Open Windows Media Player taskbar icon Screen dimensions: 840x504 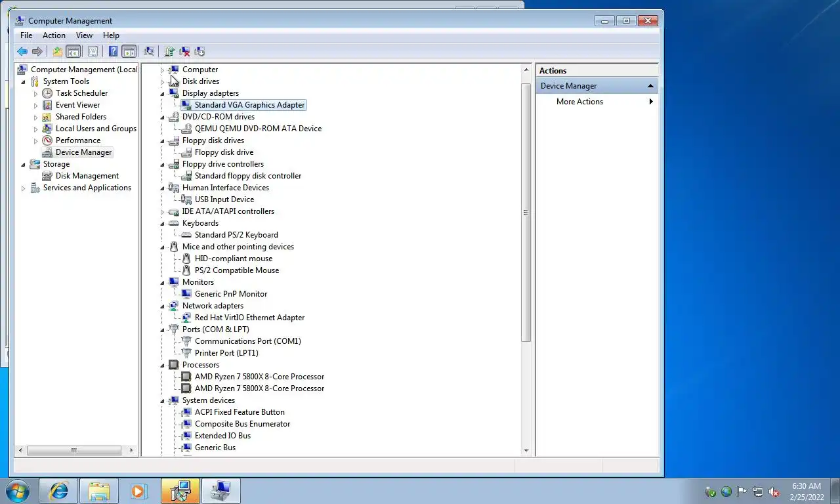pyautogui.click(x=138, y=491)
